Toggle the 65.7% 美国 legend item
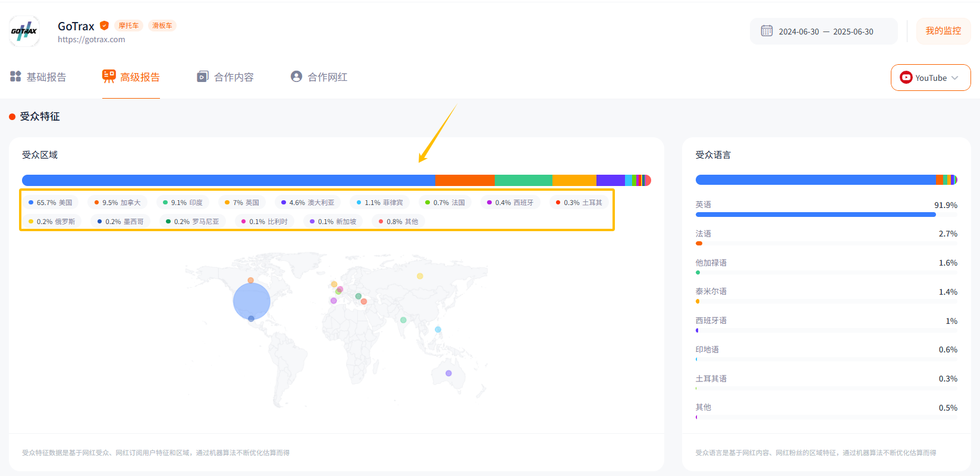The height and width of the screenshot is (476, 980). click(x=51, y=203)
